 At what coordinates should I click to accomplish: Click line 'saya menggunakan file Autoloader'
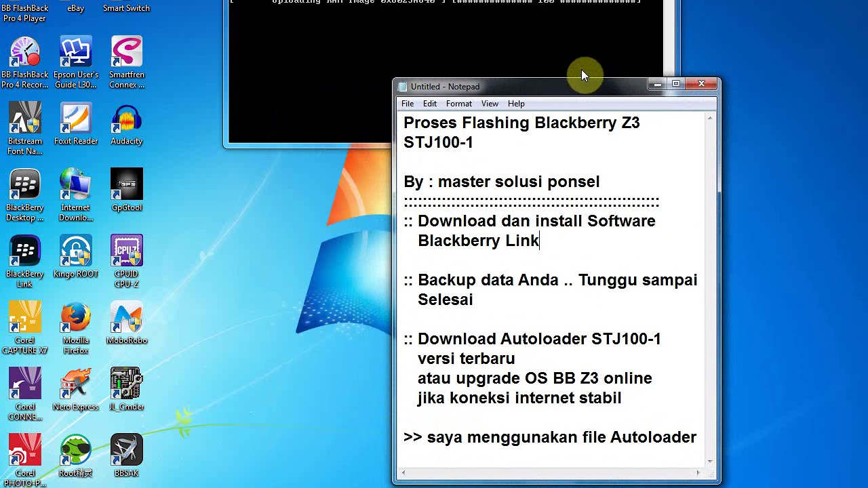point(561,437)
